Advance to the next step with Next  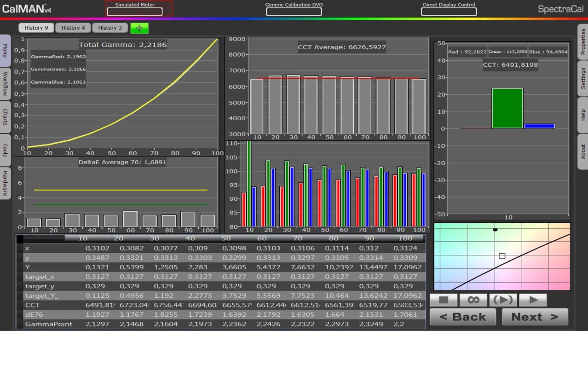tap(535, 317)
